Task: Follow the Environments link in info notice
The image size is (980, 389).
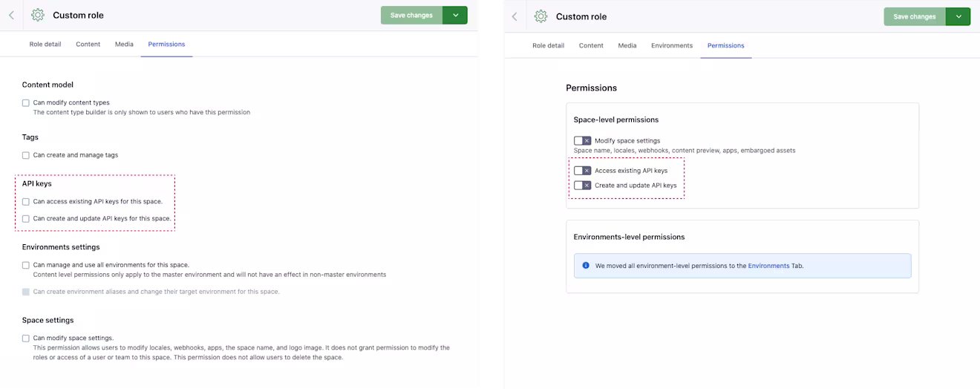Action: point(768,266)
